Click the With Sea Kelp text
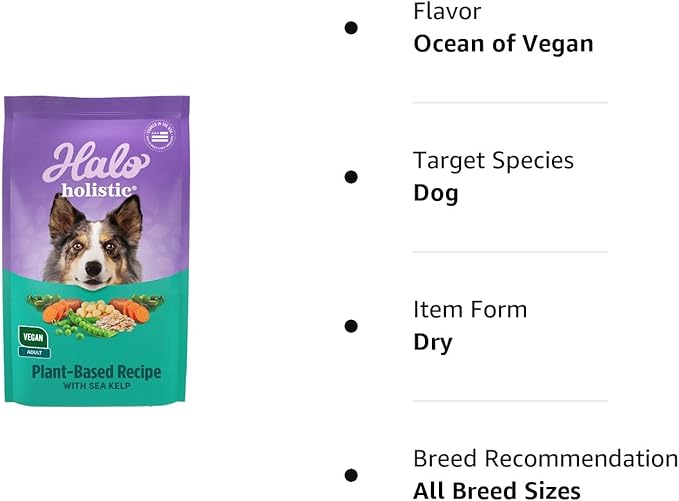The height and width of the screenshot is (501, 679). point(96,388)
